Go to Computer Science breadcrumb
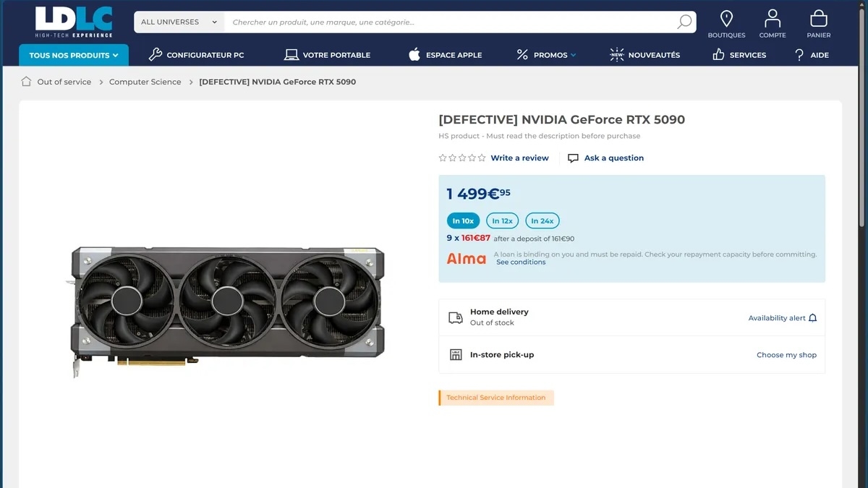Screen dimensions: 868x488 [x=145, y=82]
